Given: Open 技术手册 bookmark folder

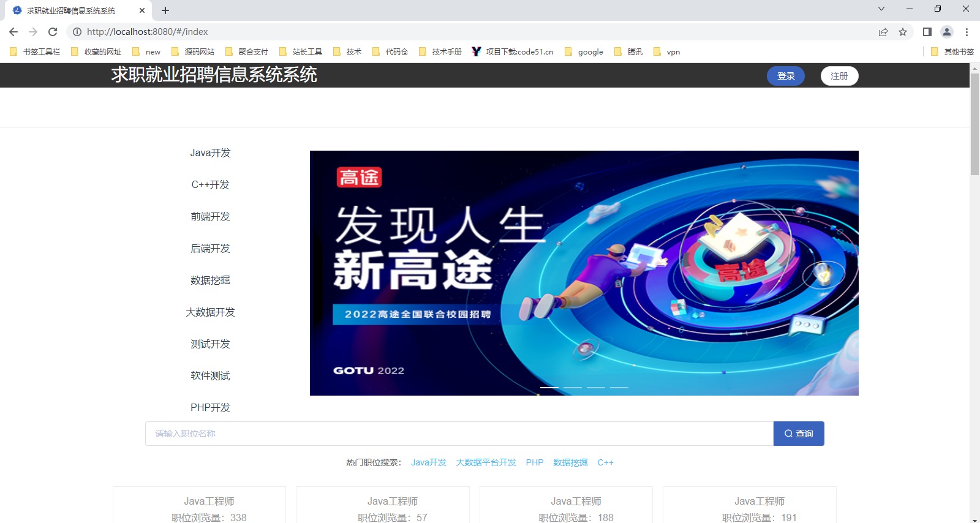Looking at the screenshot, I should click(440, 52).
